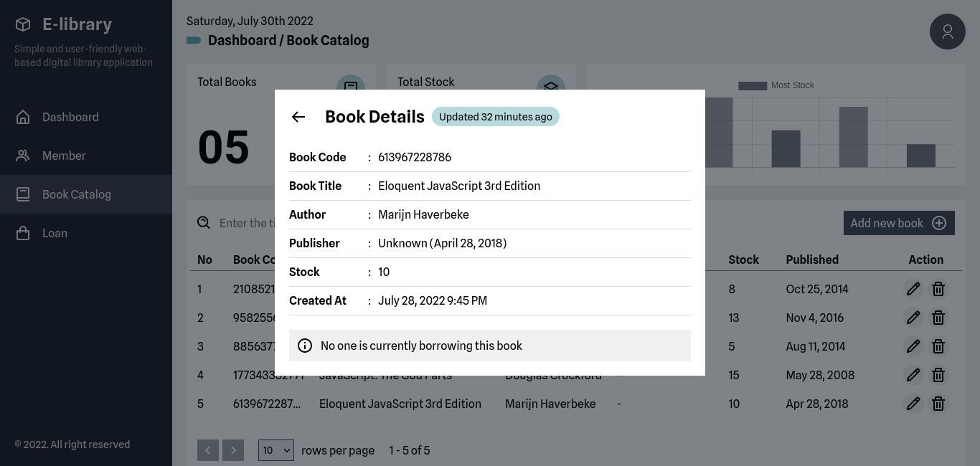Go to the Dashboard menu item

click(x=70, y=117)
